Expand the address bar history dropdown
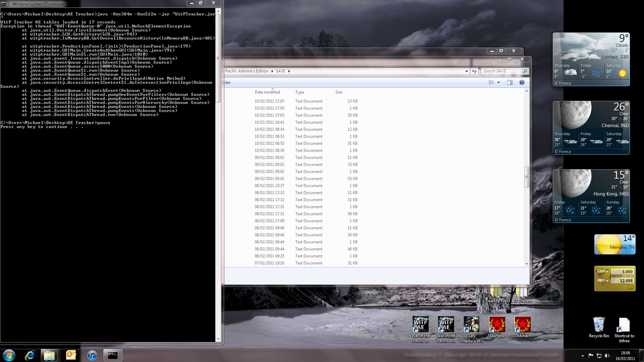 pyautogui.click(x=467, y=71)
